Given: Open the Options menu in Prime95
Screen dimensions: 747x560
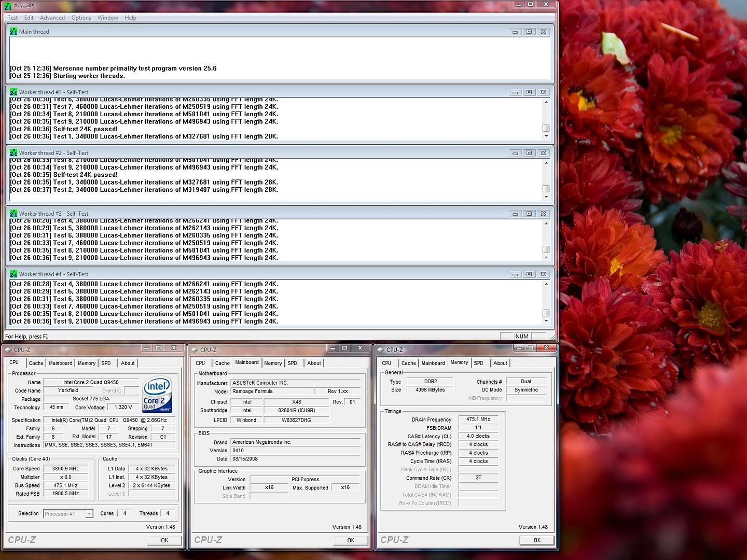Looking at the screenshot, I should point(81,18).
